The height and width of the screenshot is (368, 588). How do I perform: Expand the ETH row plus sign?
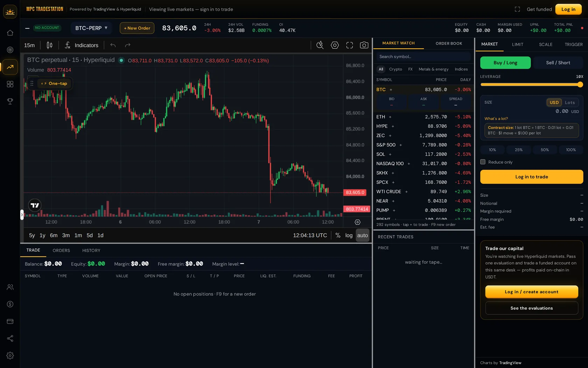click(x=390, y=117)
